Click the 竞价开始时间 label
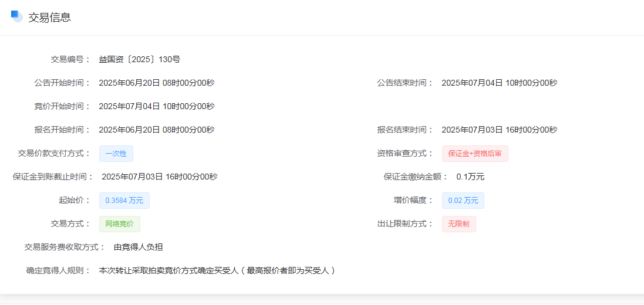Screen dimensions: 644x305 (62, 106)
